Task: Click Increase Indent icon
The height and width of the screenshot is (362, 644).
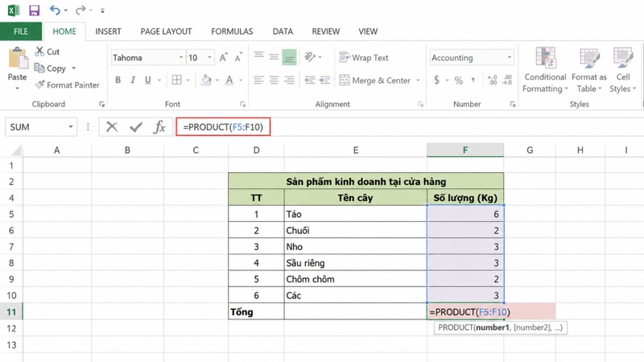Action: coord(325,80)
